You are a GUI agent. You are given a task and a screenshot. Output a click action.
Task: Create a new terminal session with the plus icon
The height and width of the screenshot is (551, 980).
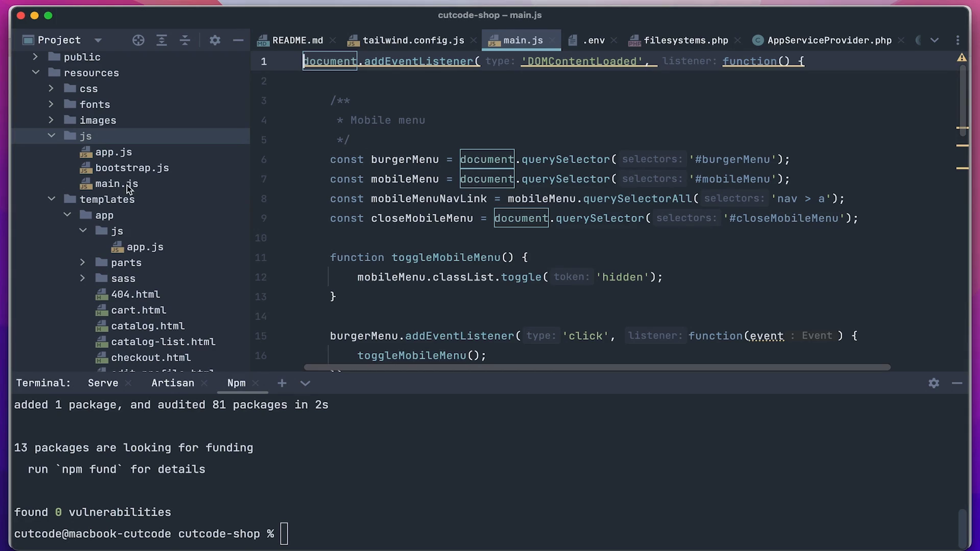click(282, 383)
